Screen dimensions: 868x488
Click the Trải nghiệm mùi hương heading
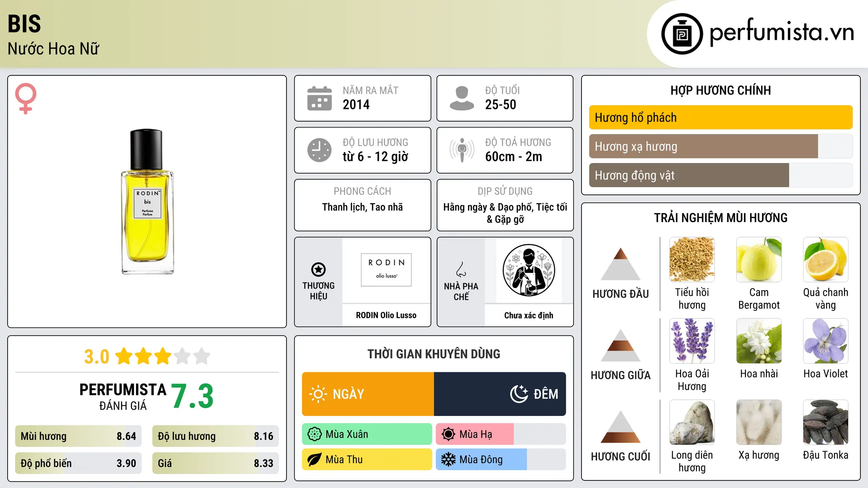click(x=721, y=218)
